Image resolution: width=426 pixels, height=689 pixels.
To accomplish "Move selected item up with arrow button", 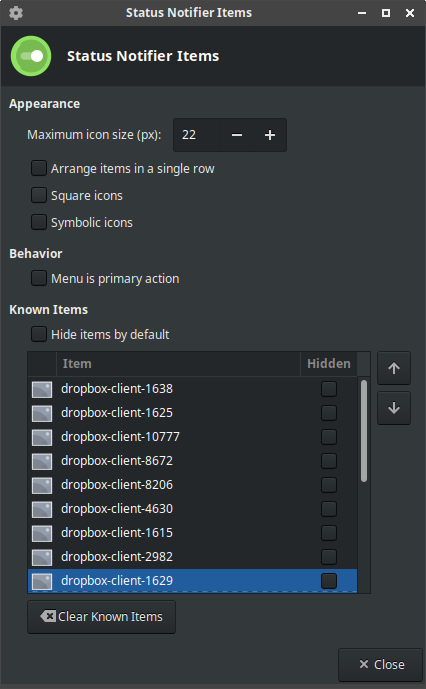I will pos(394,368).
